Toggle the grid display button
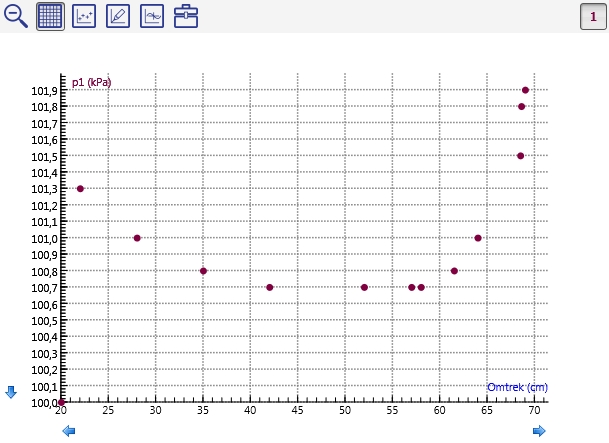Viewport: 609px width, 443px height. 50,16
